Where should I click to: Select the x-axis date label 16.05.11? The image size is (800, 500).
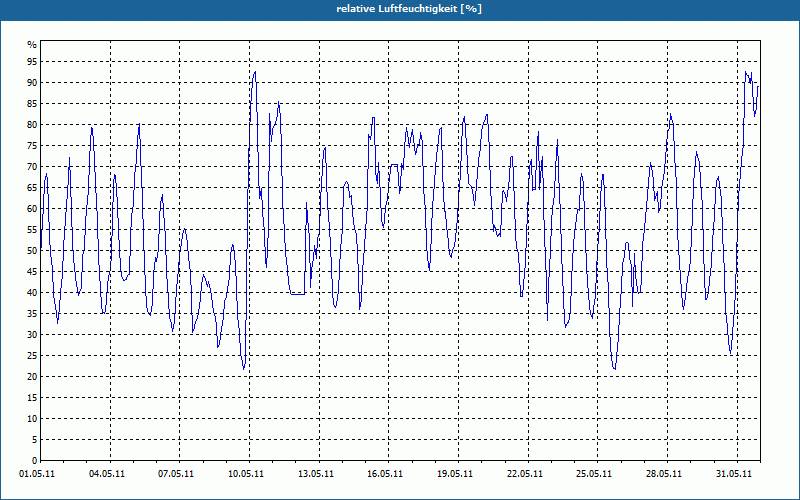385,473
